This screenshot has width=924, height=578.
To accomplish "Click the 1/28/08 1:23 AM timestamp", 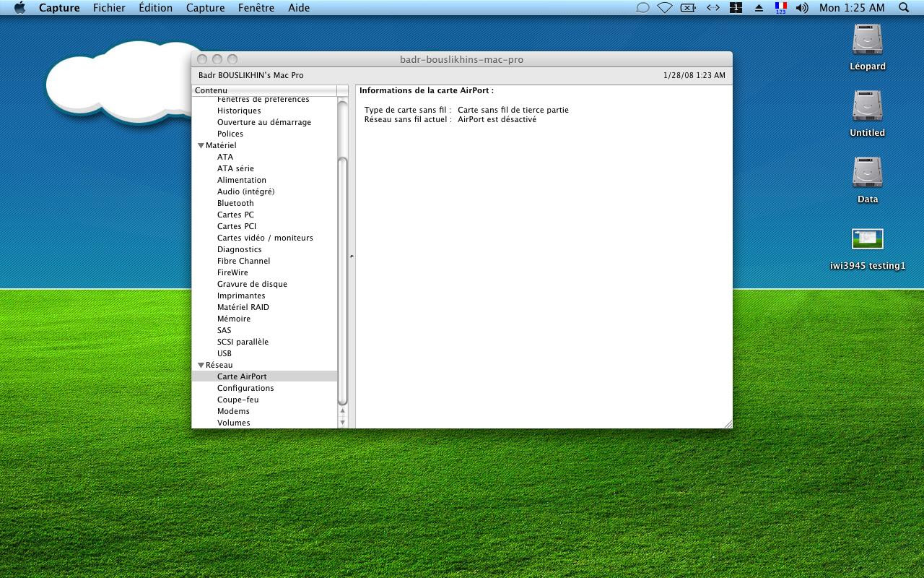I will coord(694,75).
